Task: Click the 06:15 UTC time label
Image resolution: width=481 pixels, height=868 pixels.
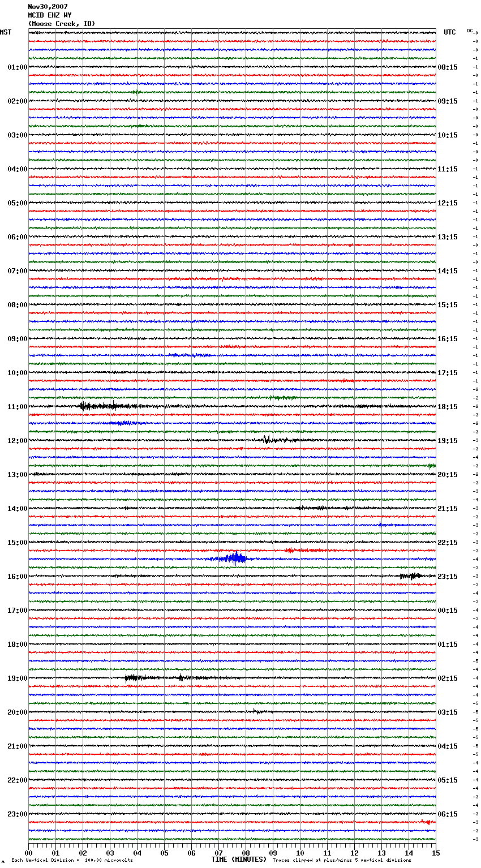Action: pos(448,814)
